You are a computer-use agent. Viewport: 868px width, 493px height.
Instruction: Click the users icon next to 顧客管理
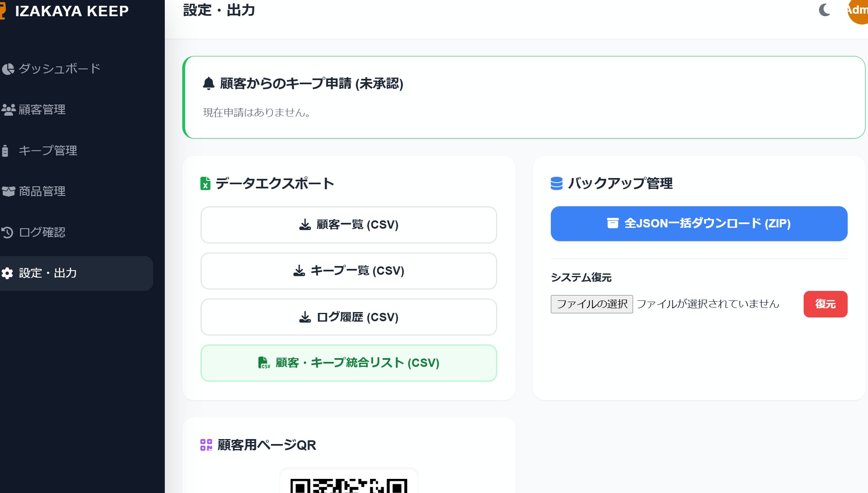(x=8, y=110)
